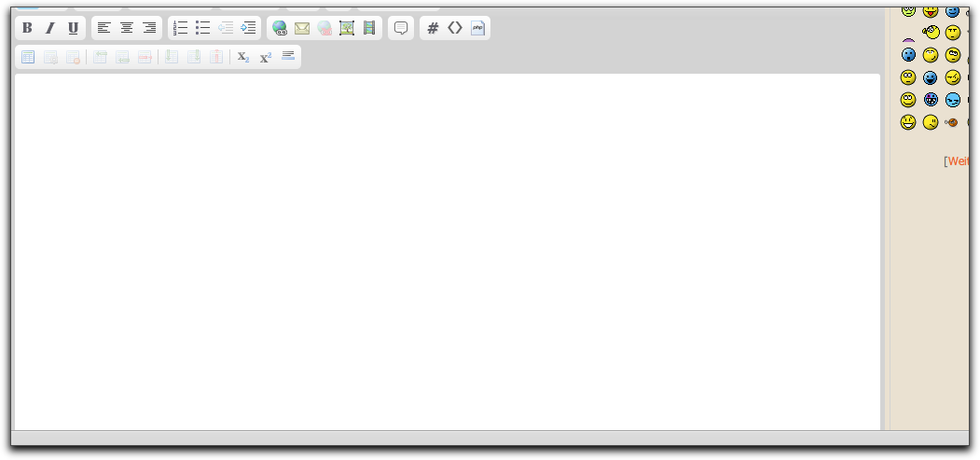Toggle italic text formatting
980x460 pixels.
pos(50,28)
